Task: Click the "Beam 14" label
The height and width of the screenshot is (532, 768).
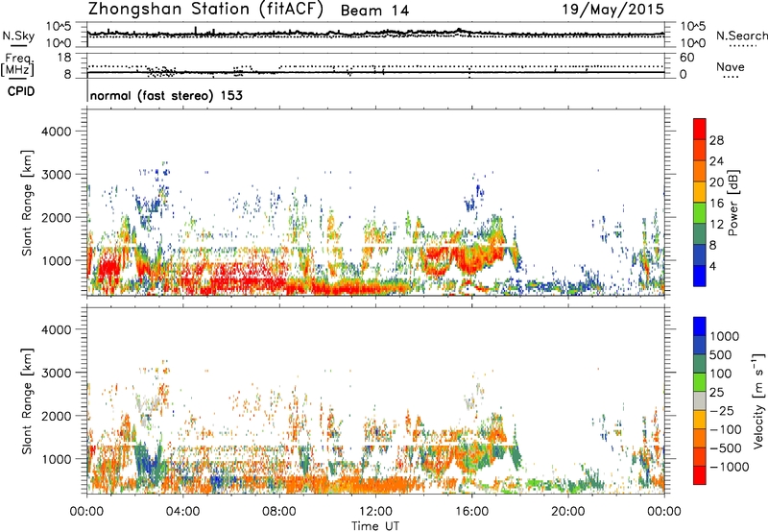Action: tap(374, 11)
